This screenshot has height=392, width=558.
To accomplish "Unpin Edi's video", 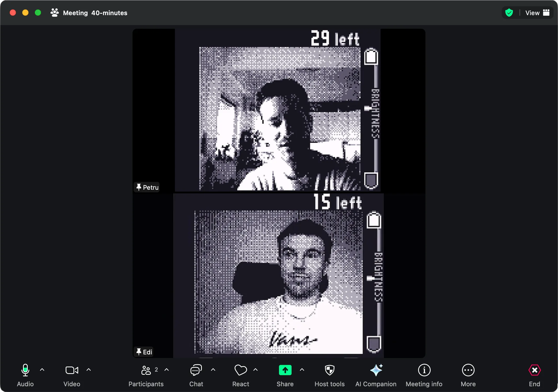I will tap(139, 352).
